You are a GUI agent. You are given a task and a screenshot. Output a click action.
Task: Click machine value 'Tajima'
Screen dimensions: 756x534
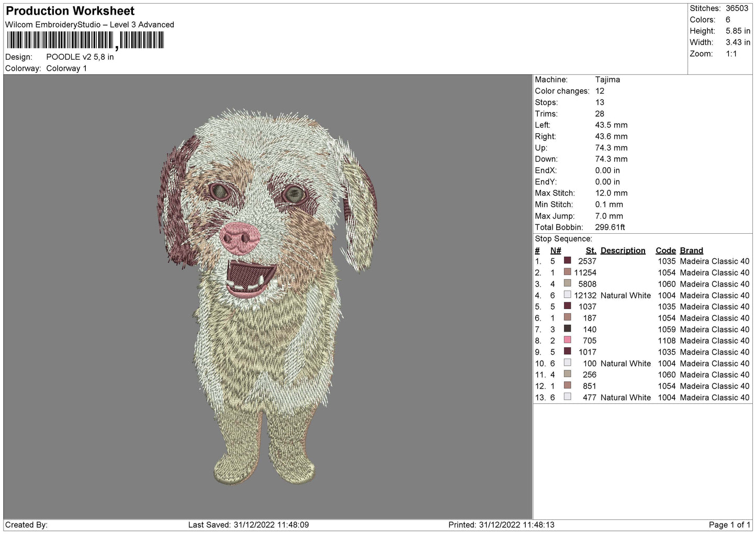pos(607,79)
